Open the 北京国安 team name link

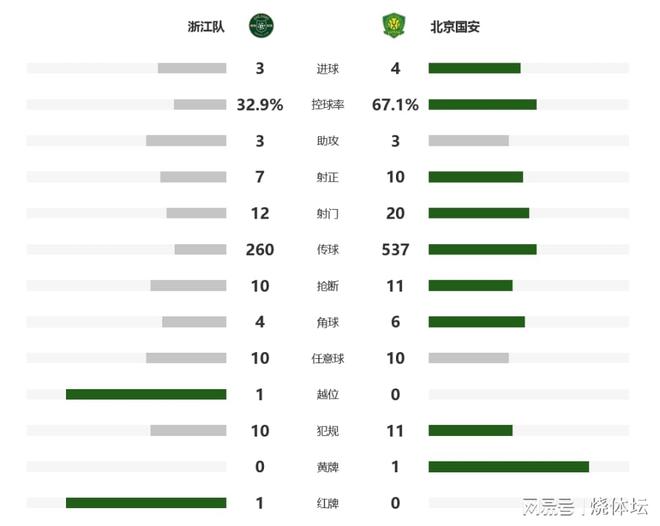pyautogui.click(x=455, y=27)
